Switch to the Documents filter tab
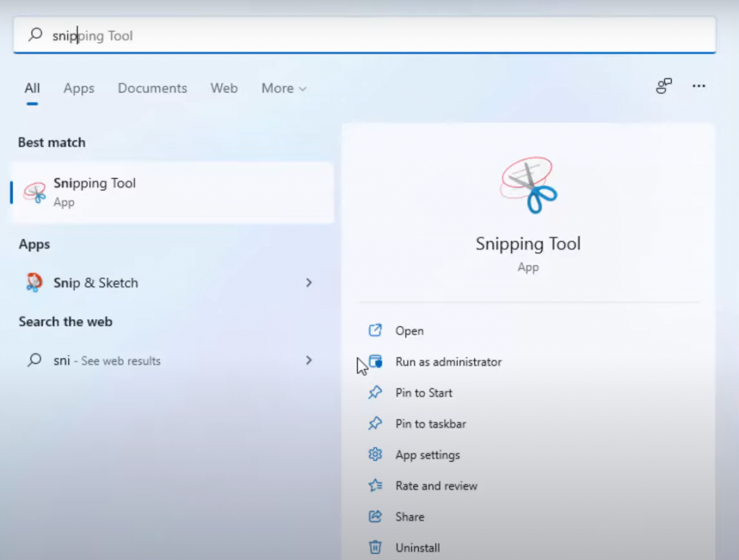 [152, 88]
